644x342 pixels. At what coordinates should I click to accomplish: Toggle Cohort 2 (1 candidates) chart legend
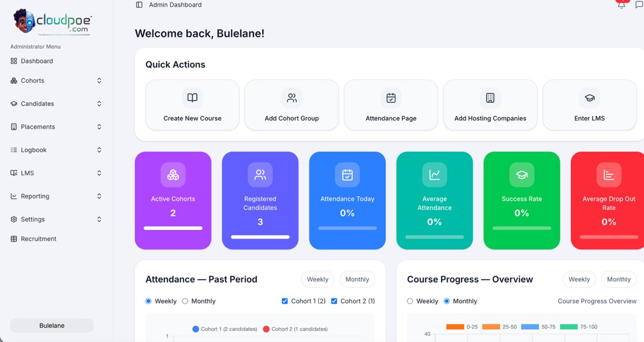(295, 329)
